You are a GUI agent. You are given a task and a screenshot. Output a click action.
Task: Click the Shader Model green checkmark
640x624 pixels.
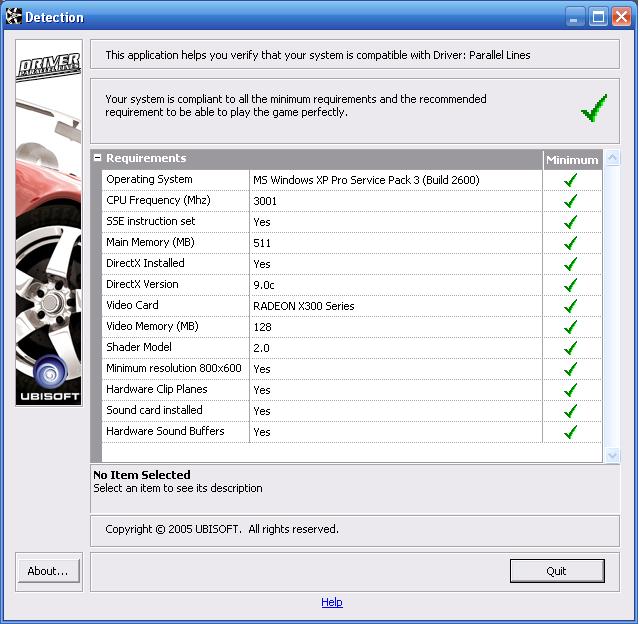(571, 348)
